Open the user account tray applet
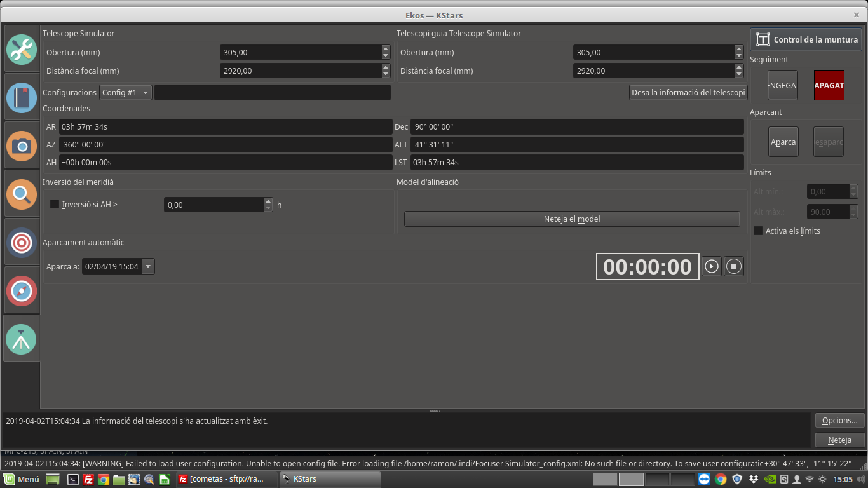The height and width of the screenshot is (488, 868). pos(797,479)
